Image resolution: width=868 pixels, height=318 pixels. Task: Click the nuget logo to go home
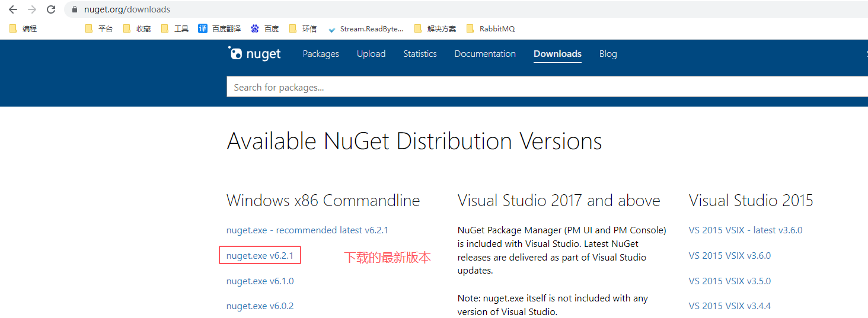tap(254, 53)
